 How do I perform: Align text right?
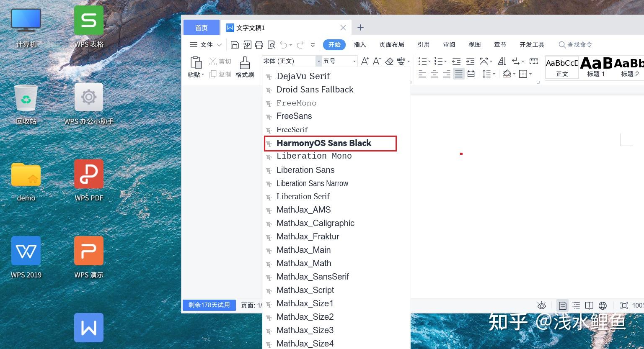click(447, 74)
